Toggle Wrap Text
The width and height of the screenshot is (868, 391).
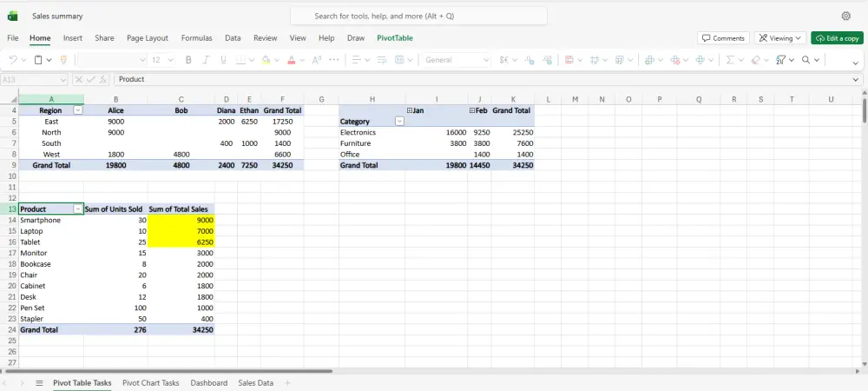coord(382,60)
